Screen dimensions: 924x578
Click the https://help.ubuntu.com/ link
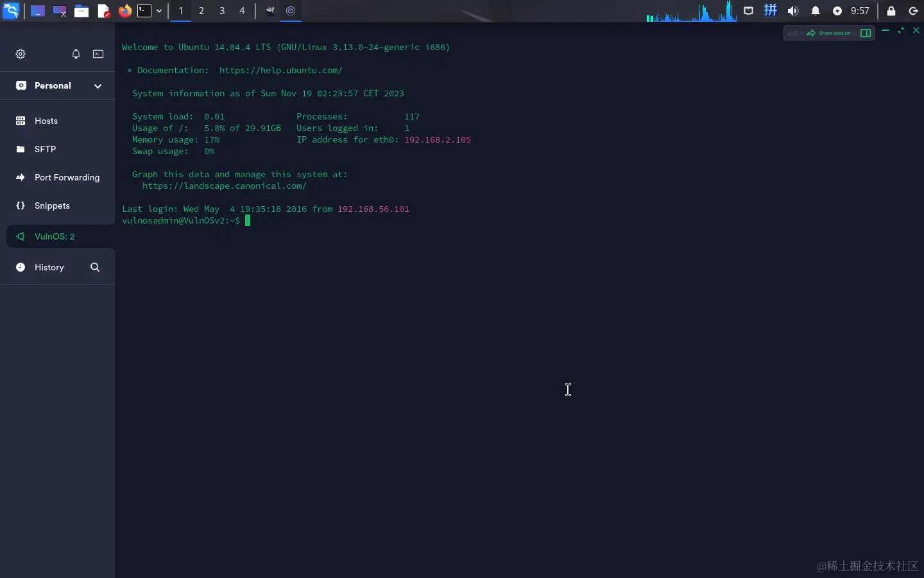click(x=281, y=71)
